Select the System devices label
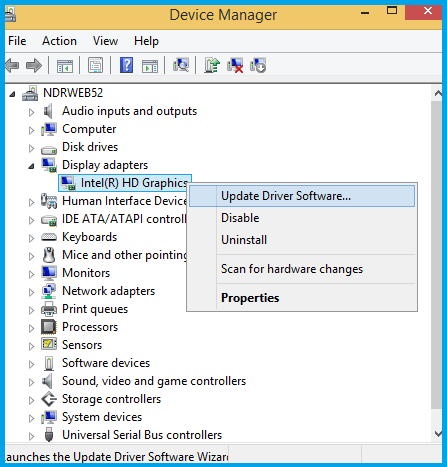The image size is (447, 467). click(102, 417)
